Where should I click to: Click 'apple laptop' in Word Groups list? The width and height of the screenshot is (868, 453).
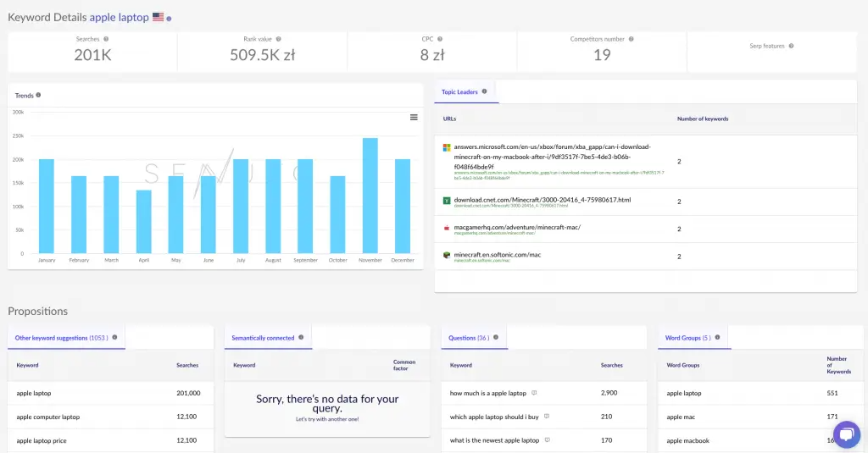pos(684,393)
